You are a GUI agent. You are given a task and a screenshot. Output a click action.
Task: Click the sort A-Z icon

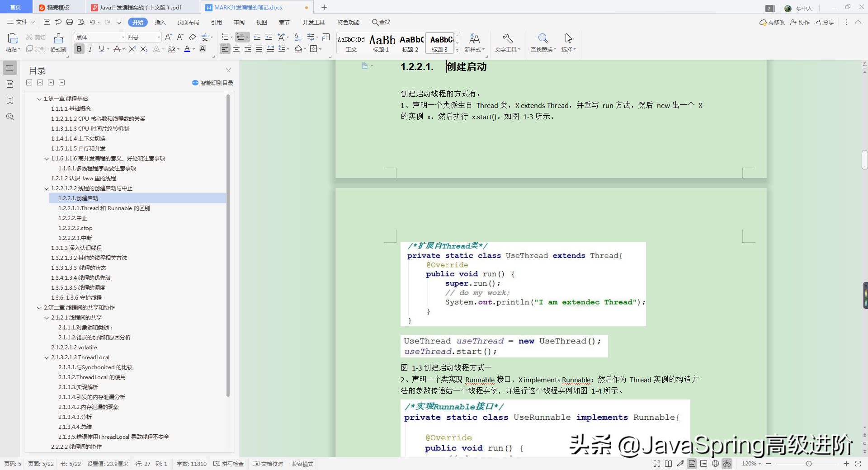coord(297,37)
